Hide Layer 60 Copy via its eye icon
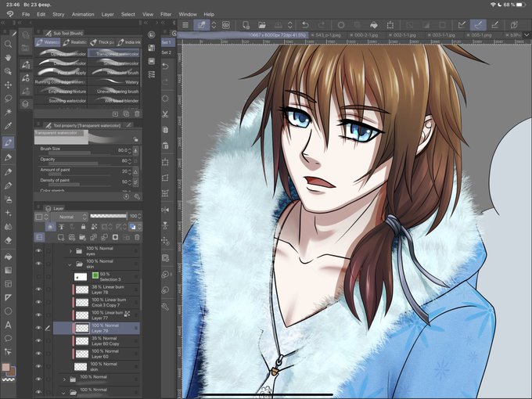This screenshot has width=532, height=399. pyautogui.click(x=38, y=340)
